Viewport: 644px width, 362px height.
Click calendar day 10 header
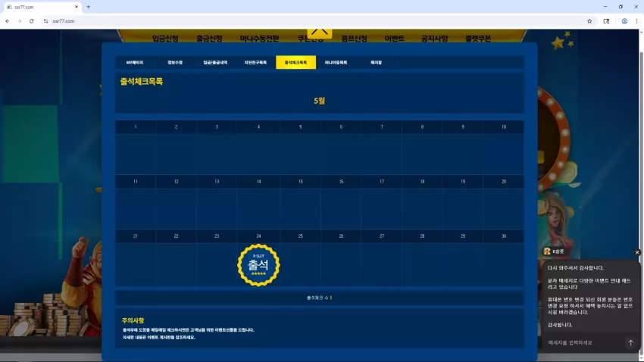click(x=504, y=126)
